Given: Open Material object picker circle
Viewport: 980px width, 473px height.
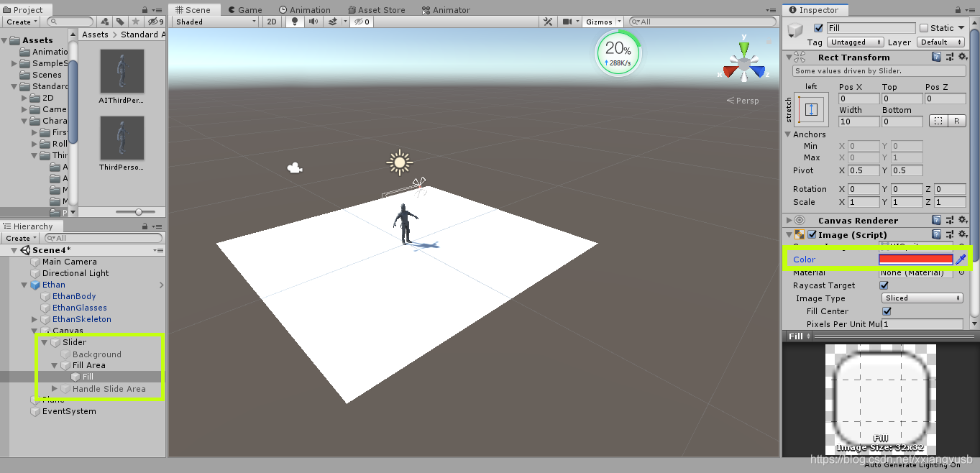Looking at the screenshot, I should 962,273.
